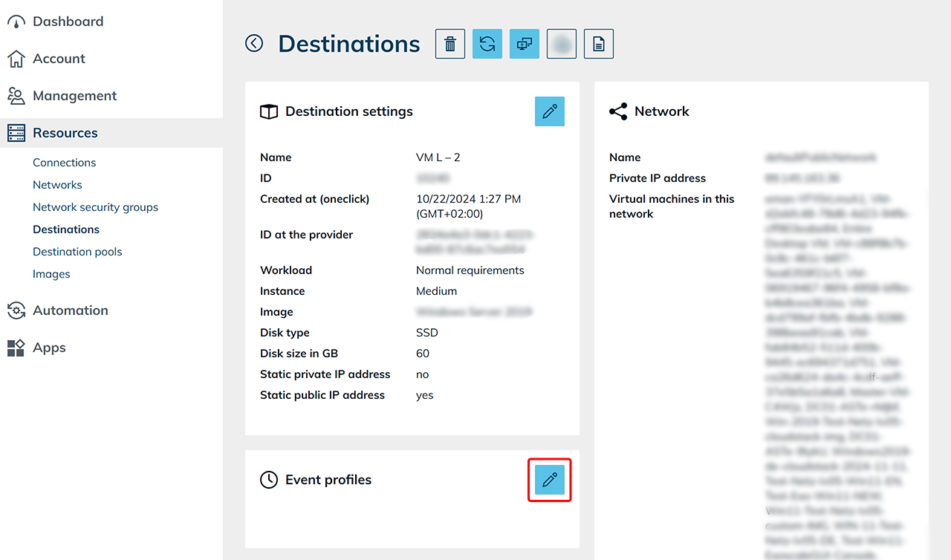
Task: Open Images under Resources
Action: 51,274
